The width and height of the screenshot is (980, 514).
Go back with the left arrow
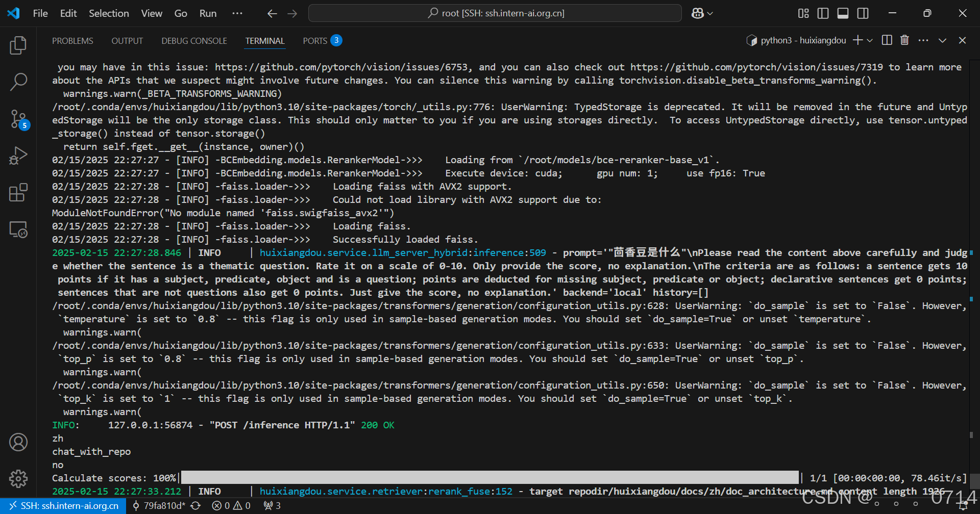tap(272, 14)
